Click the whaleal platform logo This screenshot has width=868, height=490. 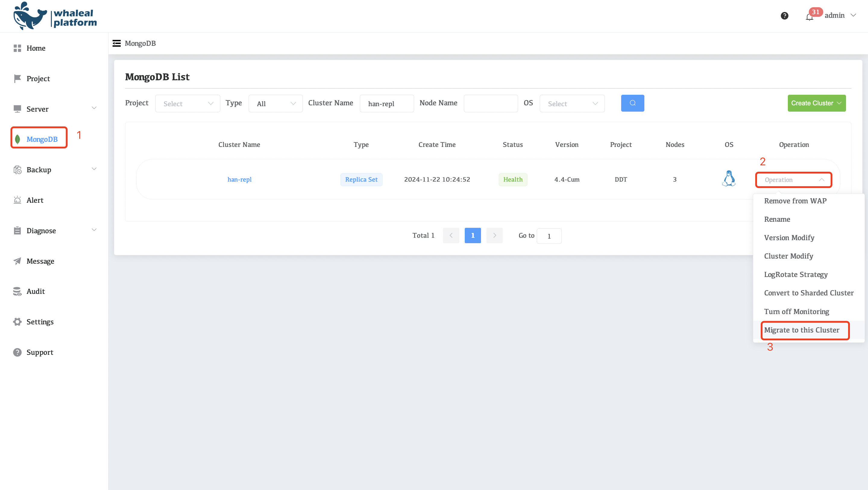tap(55, 16)
